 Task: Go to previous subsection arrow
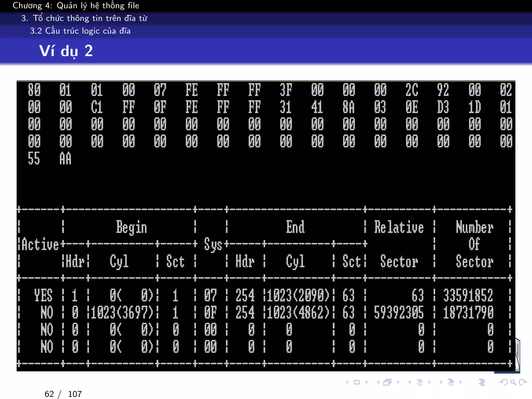[x=409, y=382]
